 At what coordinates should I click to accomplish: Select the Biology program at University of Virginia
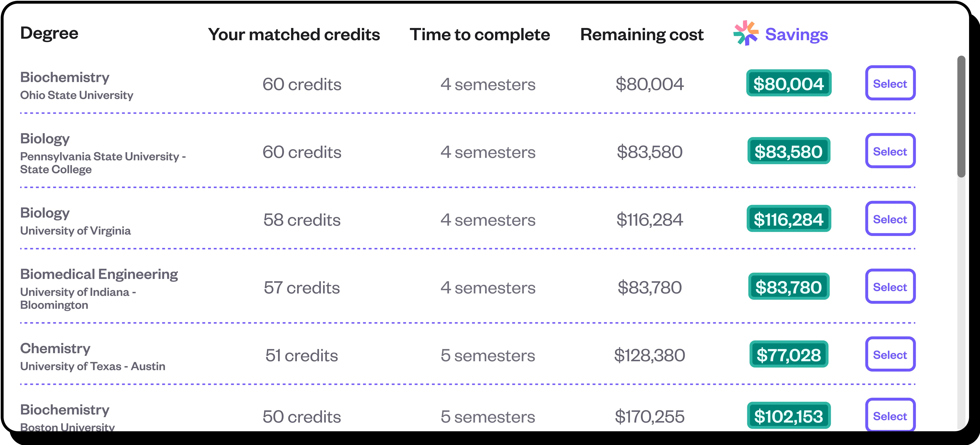click(890, 219)
